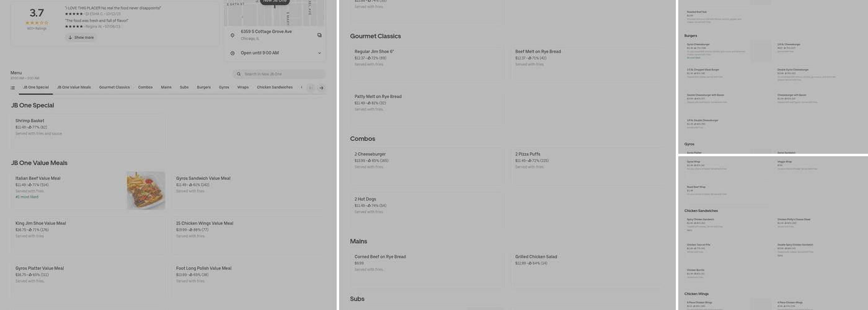Select the Gourmet Classics tab
This screenshot has width=868, height=310.
[x=114, y=87]
